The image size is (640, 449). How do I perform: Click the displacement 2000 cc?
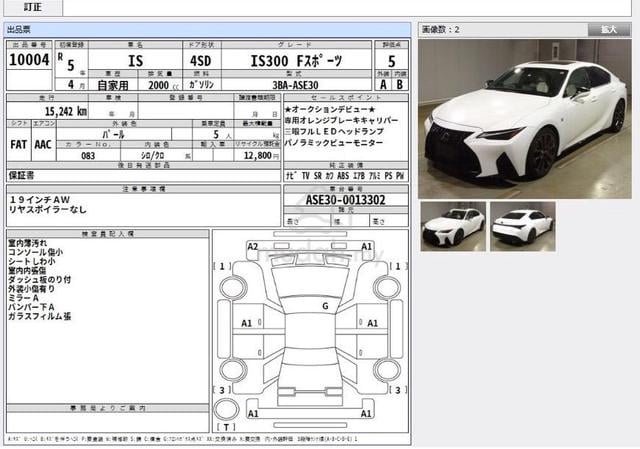pos(164,85)
